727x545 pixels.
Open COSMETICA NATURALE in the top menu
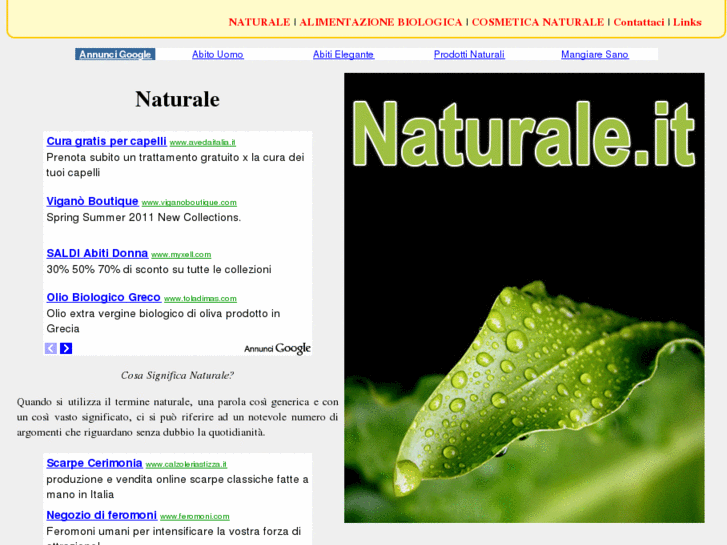tap(538, 22)
